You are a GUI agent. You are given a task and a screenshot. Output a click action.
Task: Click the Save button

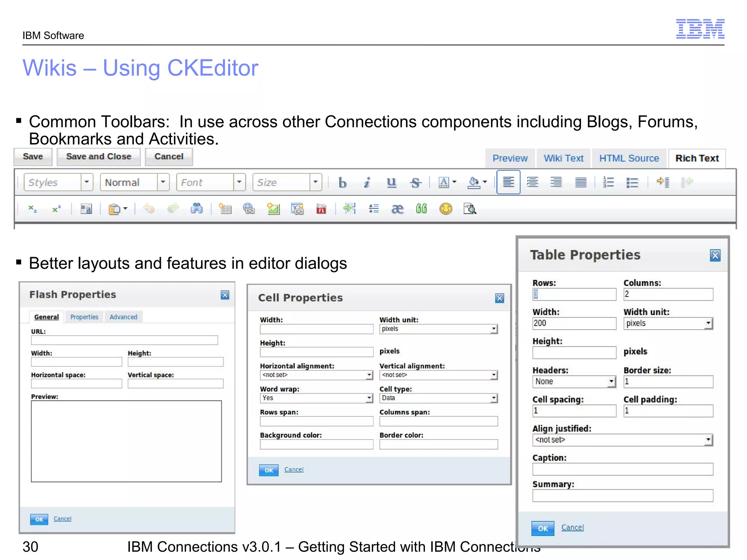pyautogui.click(x=33, y=157)
